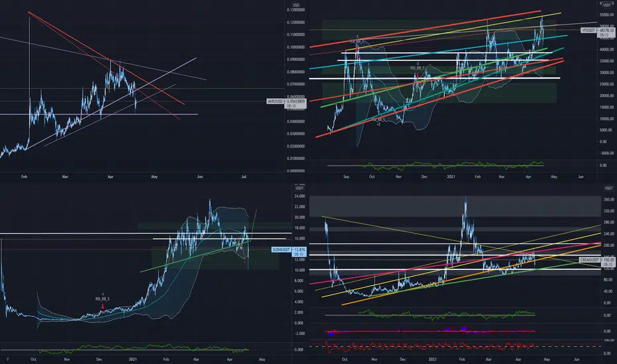Screen dimensions: 617x364
Task: Click May on the SUSHIUSDT time axis
Action: click(x=262, y=359)
